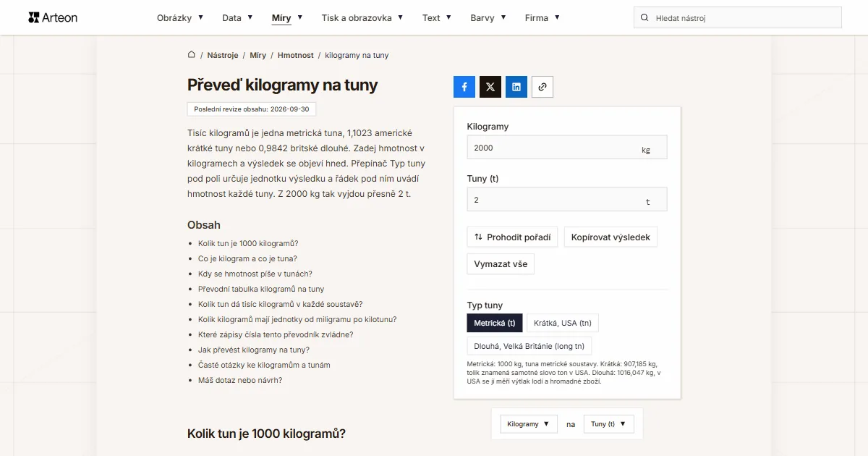This screenshot has height=456, width=868.
Task: Share page on X
Action: tap(490, 87)
